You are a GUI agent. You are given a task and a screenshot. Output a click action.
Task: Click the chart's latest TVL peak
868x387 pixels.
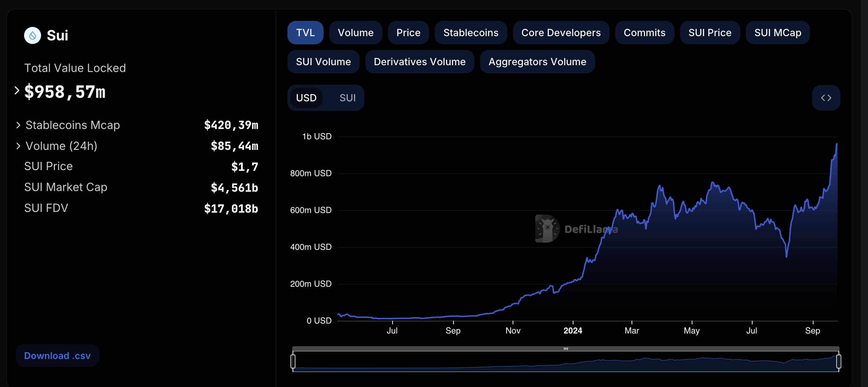click(836, 144)
